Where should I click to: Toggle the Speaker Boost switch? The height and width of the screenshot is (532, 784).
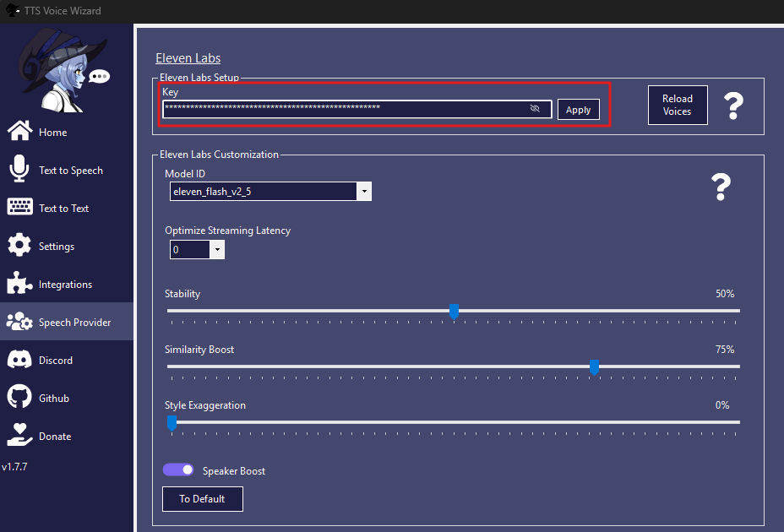tap(178, 470)
